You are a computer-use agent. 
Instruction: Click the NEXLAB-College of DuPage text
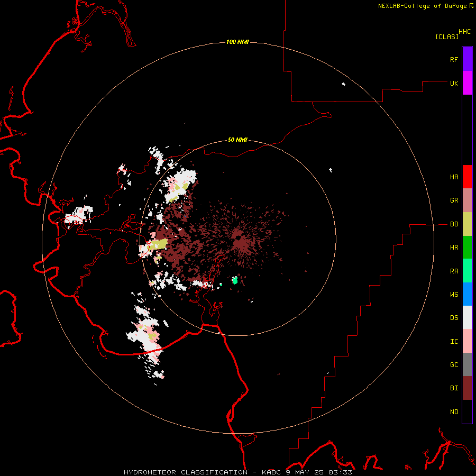point(422,6)
